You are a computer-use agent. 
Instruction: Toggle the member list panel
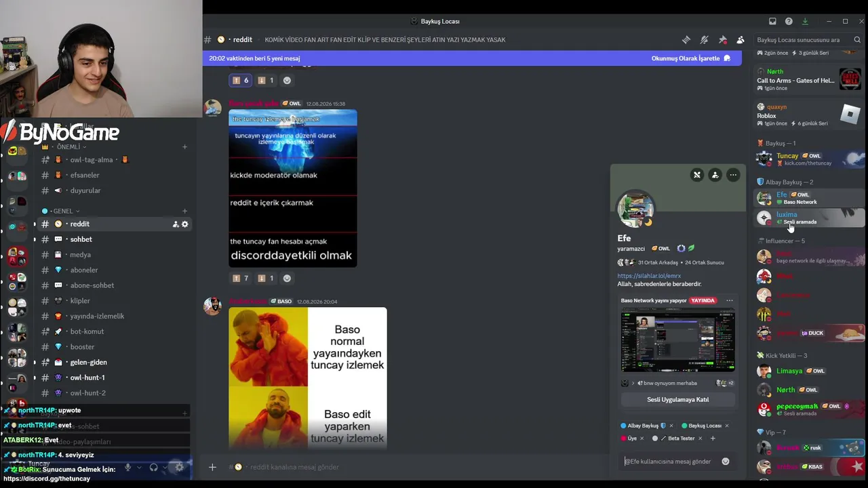tap(741, 40)
